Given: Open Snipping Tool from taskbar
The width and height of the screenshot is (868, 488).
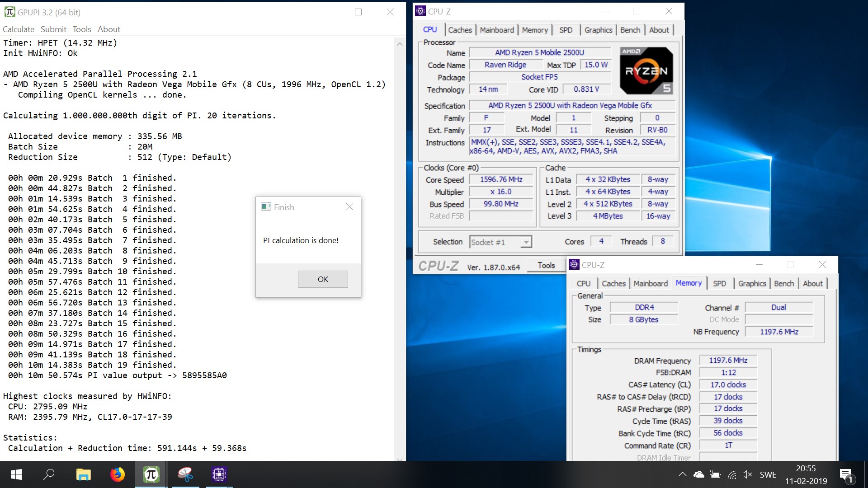Looking at the screenshot, I should click(x=185, y=474).
